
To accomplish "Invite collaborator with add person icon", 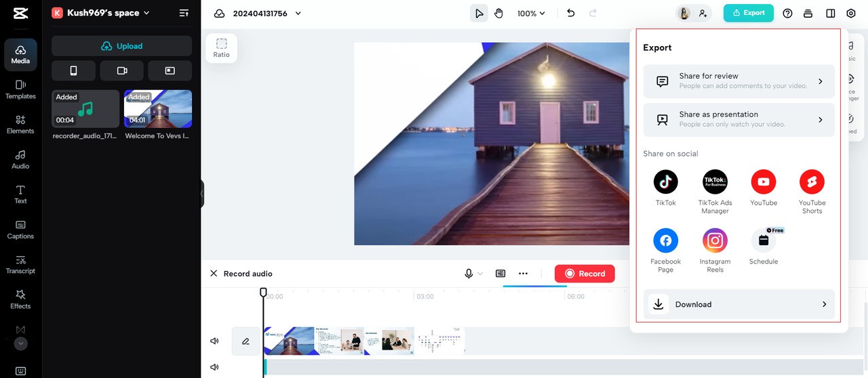I will click(703, 13).
